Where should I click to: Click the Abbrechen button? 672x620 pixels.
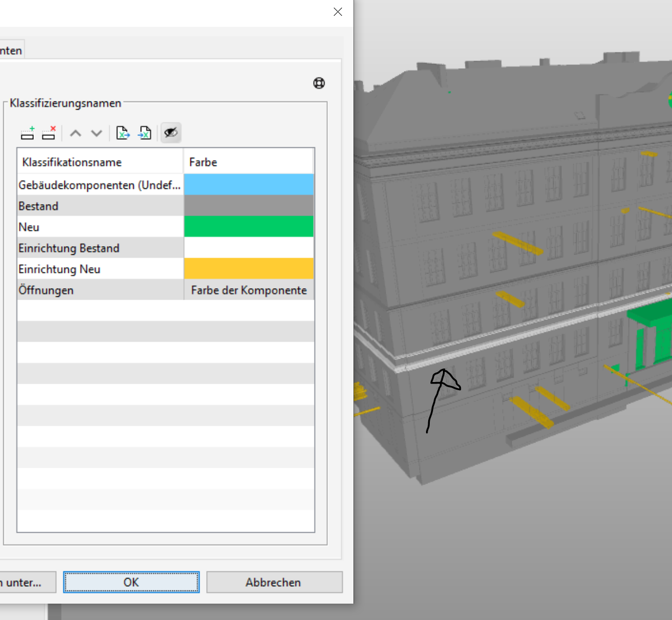(274, 582)
